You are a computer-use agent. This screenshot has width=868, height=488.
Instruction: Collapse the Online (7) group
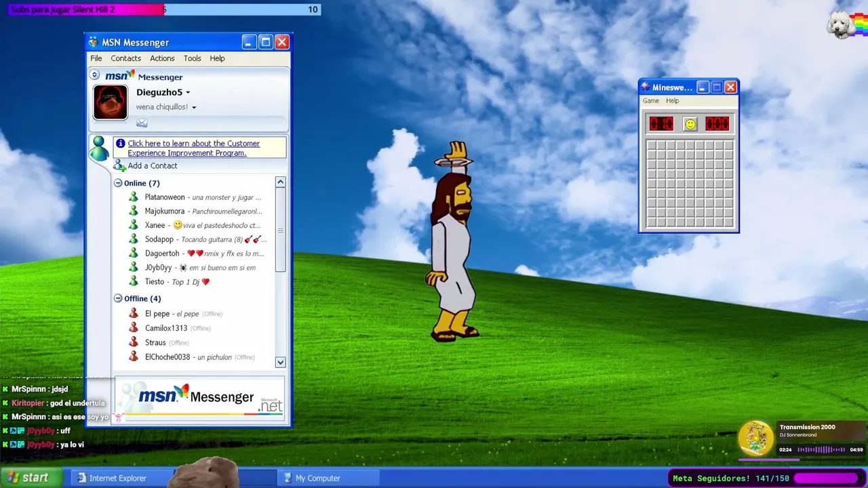118,183
